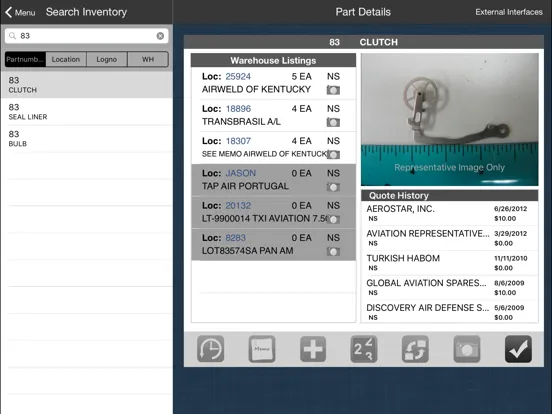The height and width of the screenshot is (414, 552).
Task: Open location link 20132
Action: coord(238,206)
